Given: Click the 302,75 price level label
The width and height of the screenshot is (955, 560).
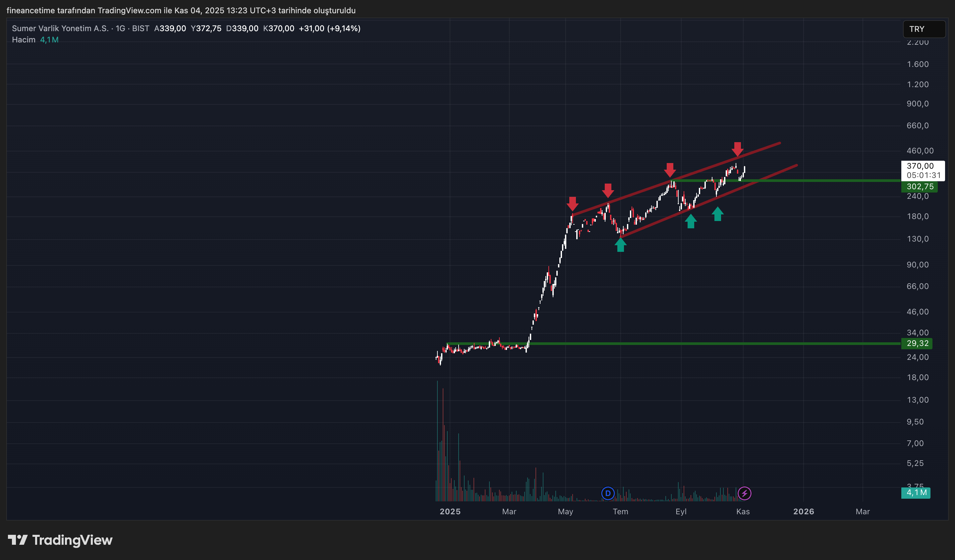Looking at the screenshot, I should (919, 187).
